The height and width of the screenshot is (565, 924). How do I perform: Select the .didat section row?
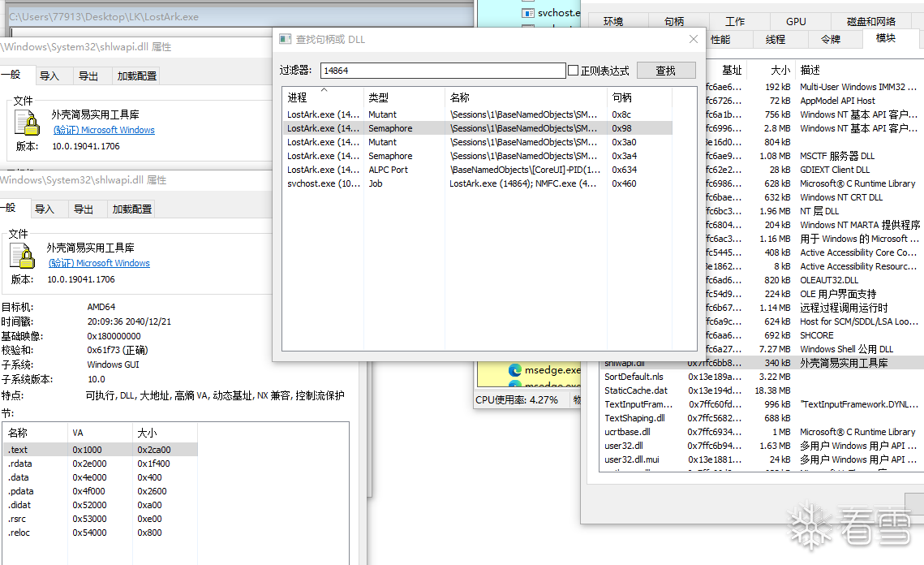click(x=101, y=505)
